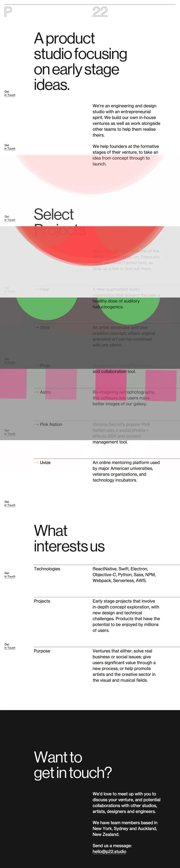Click the Want to get in touch heading
Viewport: 180px width, 868px height.
(x=73, y=765)
